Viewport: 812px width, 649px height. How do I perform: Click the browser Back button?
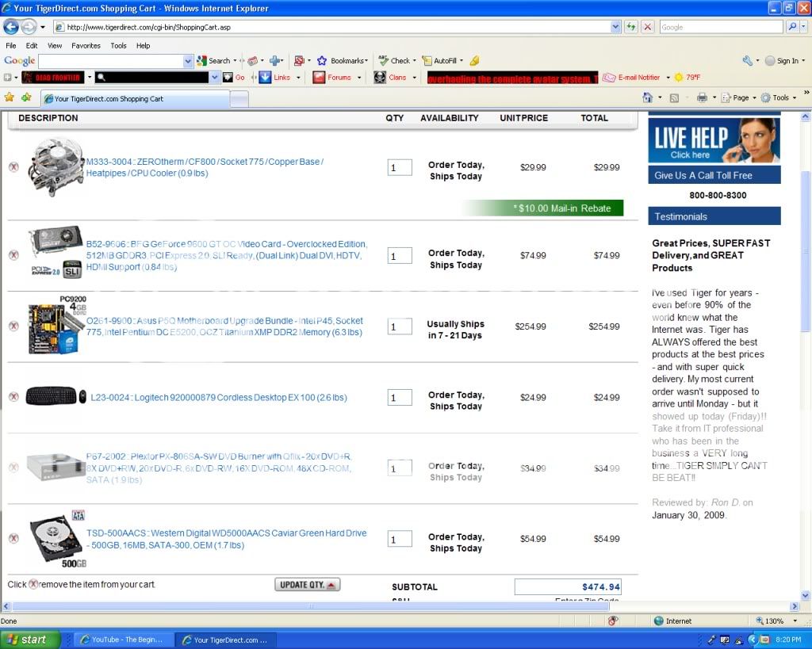coord(11,27)
